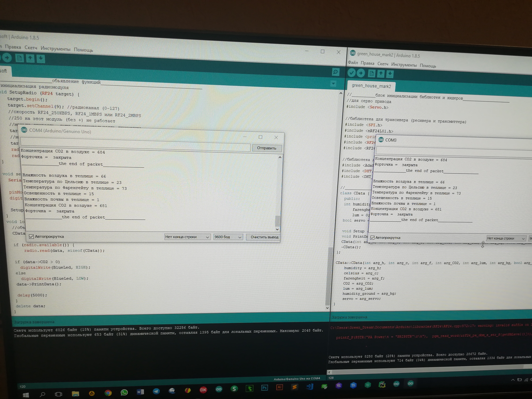Click the Отправить button in COM4
The width and height of the screenshot is (532, 399).
coord(267,148)
